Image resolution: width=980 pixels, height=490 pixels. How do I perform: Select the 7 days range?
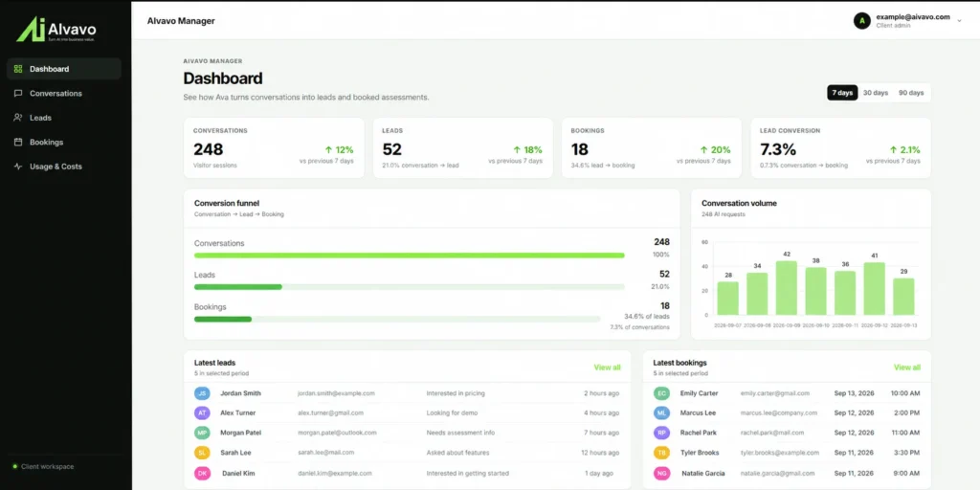pos(842,93)
